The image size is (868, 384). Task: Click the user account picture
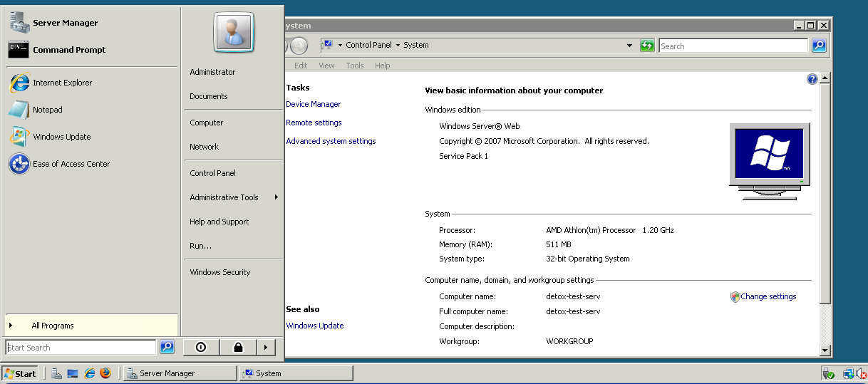point(234,32)
